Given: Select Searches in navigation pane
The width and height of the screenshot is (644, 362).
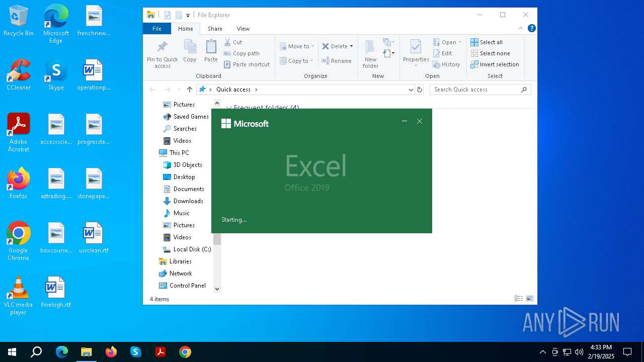Looking at the screenshot, I should (x=180, y=129).
